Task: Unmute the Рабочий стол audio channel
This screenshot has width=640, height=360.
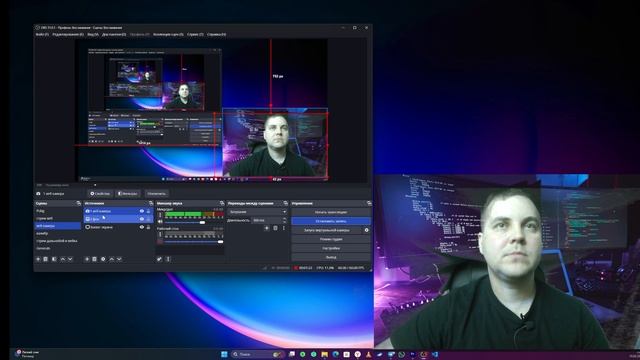Action: pos(160,242)
